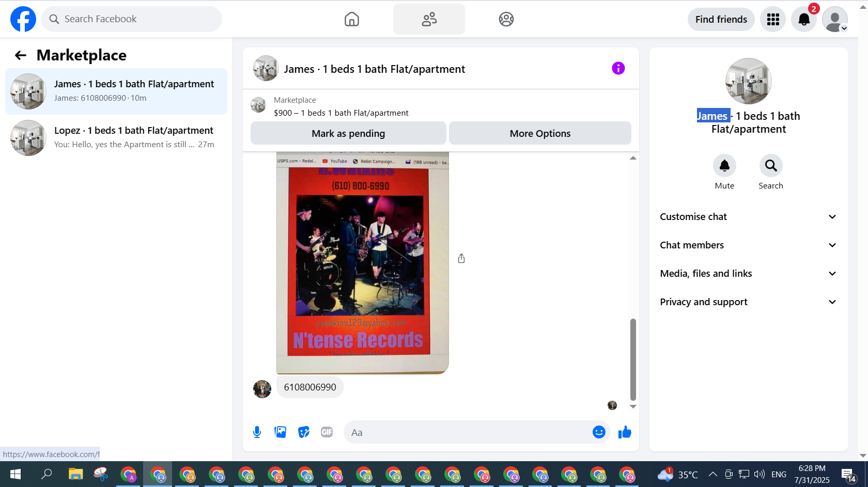Open the emoji picker
The width and height of the screenshot is (868, 487).
pyautogui.click(x=599, y=432)
